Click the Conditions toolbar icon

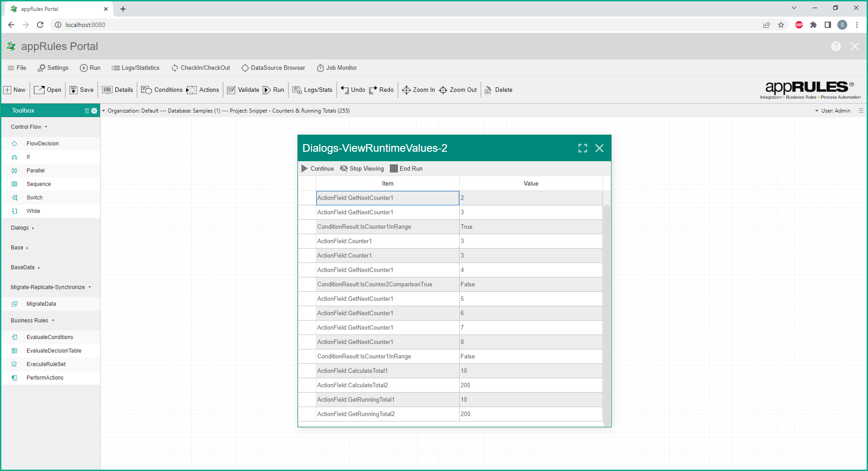pos(146,90)
